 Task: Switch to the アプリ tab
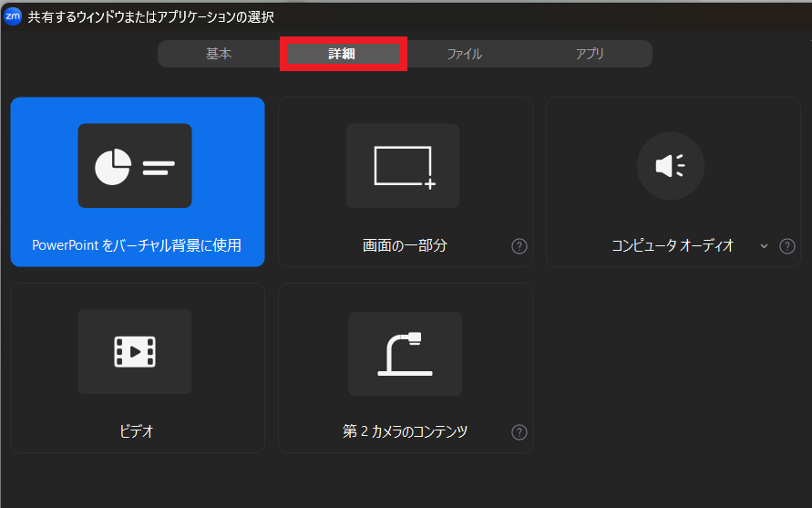(x=590, y=54)
